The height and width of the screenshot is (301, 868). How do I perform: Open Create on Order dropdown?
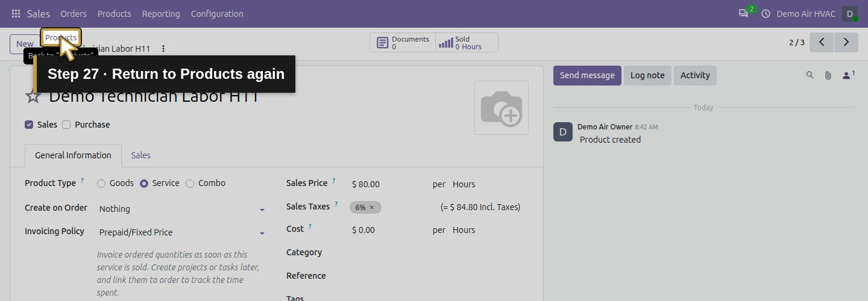click(181, 209)
